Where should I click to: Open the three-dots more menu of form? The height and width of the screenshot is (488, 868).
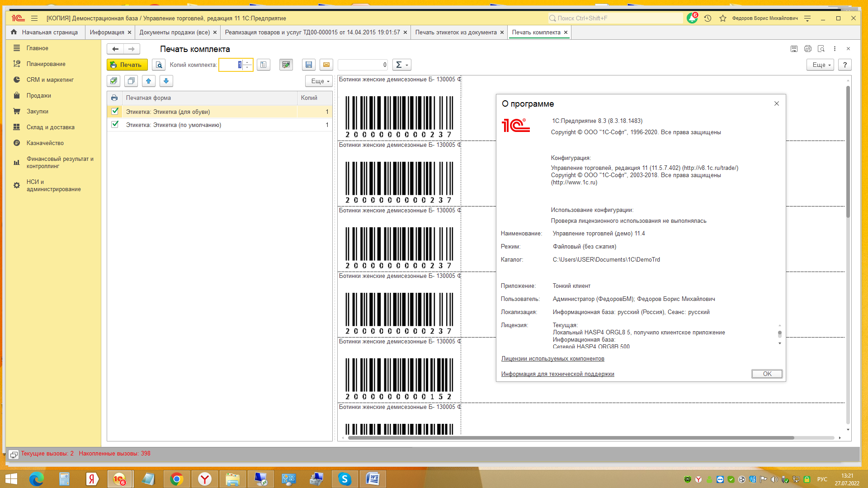835,49
